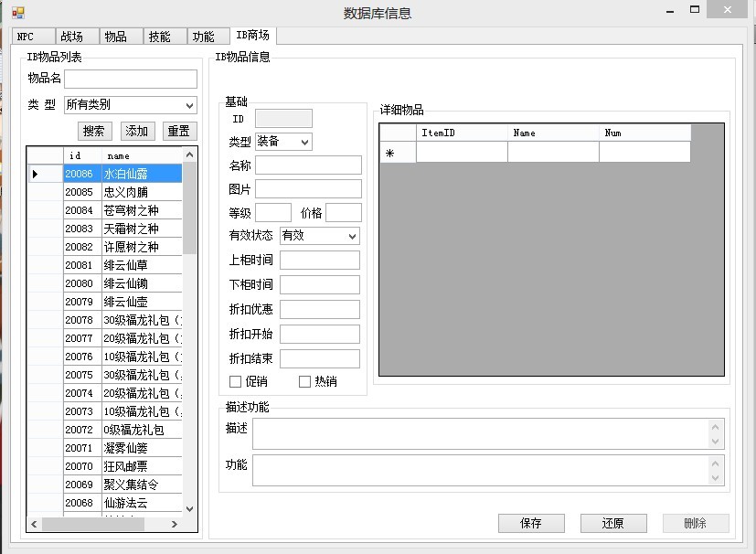Click the name column header in list
The image size is (756, 554).
142,155
